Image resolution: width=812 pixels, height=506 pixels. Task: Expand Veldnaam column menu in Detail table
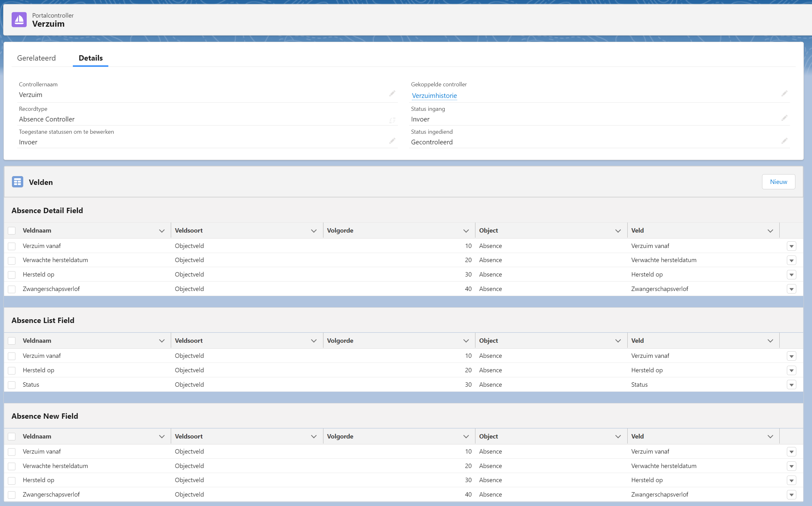[162, 231]
